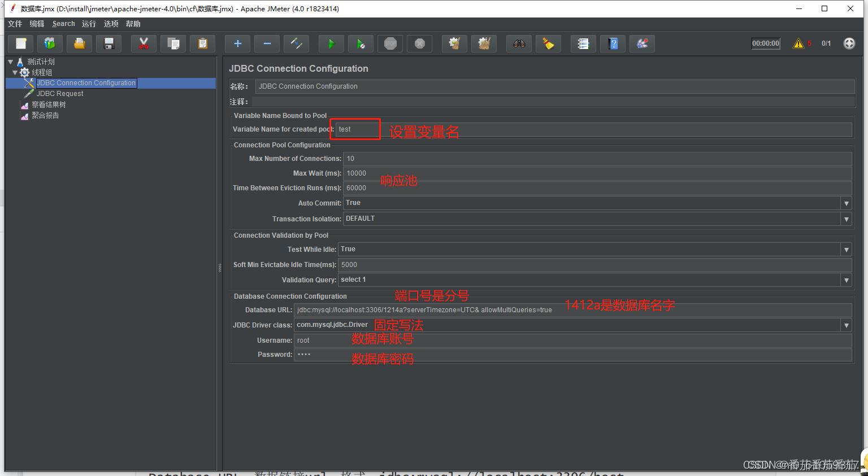Collapse the 测试计划 tree node
The width and height of the screenshot is (868, 476).
[11, 62]
